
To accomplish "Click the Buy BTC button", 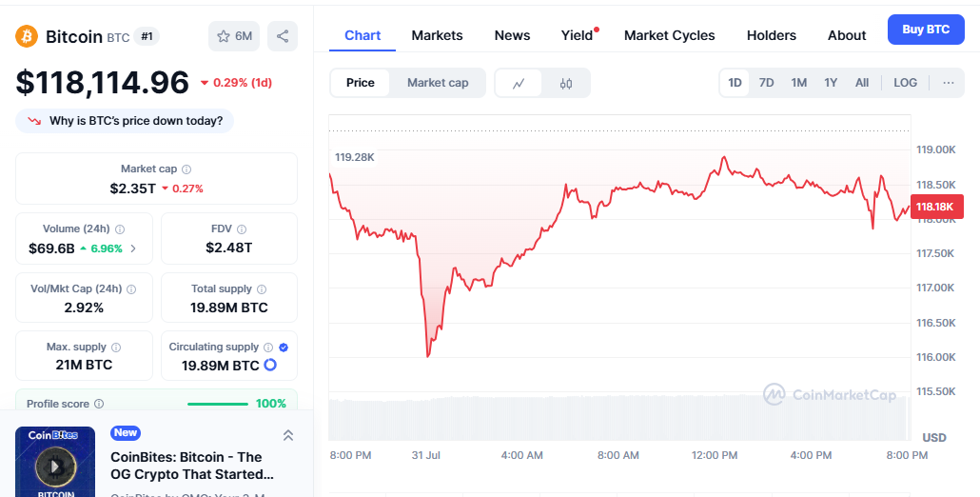I will (925, 30).
